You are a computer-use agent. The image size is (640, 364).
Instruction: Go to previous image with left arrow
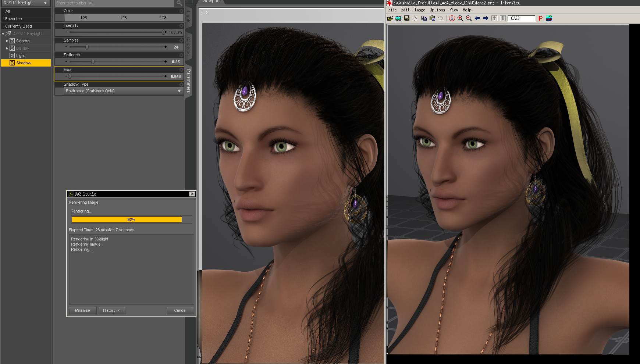[x=477, y=18]
